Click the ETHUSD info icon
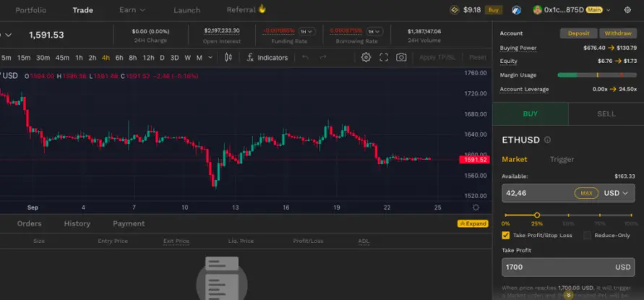The image size is (644, 300). pos(547,140)
